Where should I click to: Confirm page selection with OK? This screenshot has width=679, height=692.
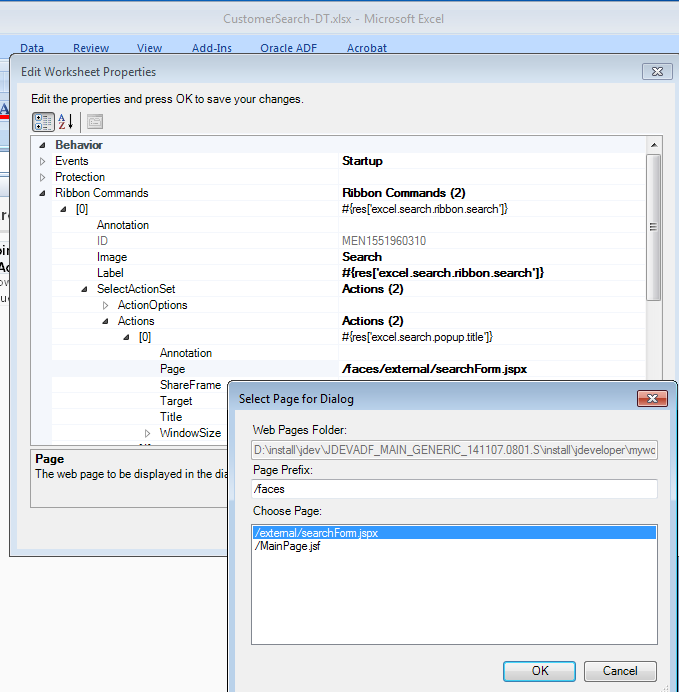(x=539, y=671)
